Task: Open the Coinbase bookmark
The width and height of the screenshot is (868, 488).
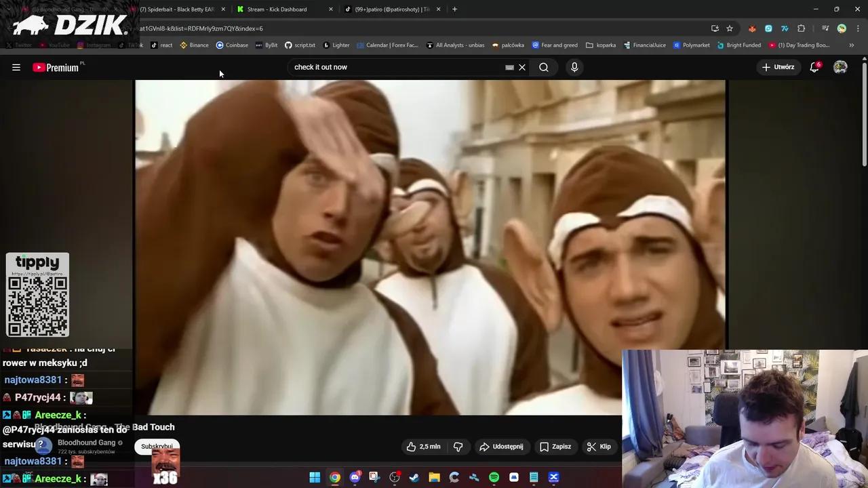Action: coord(232,45)
